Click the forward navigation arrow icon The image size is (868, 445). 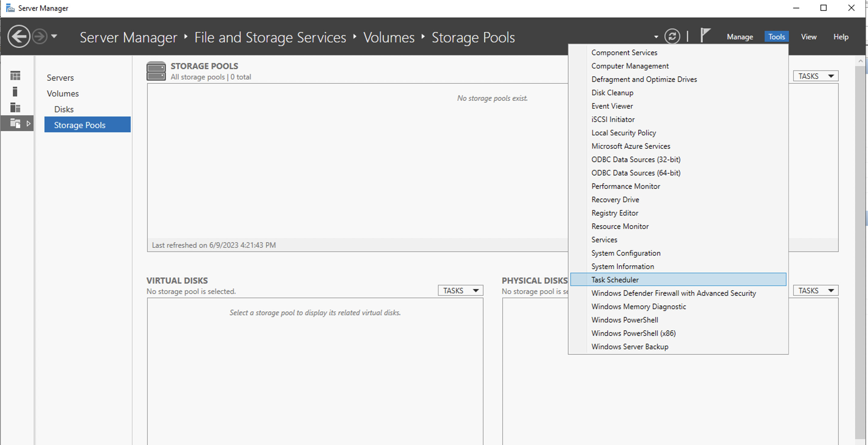[40, 36]
